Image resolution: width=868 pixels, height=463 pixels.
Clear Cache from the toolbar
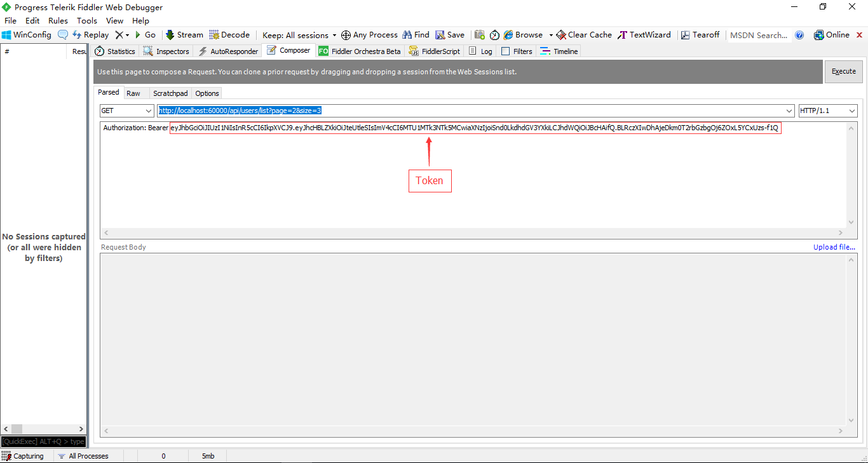point(584,35)
